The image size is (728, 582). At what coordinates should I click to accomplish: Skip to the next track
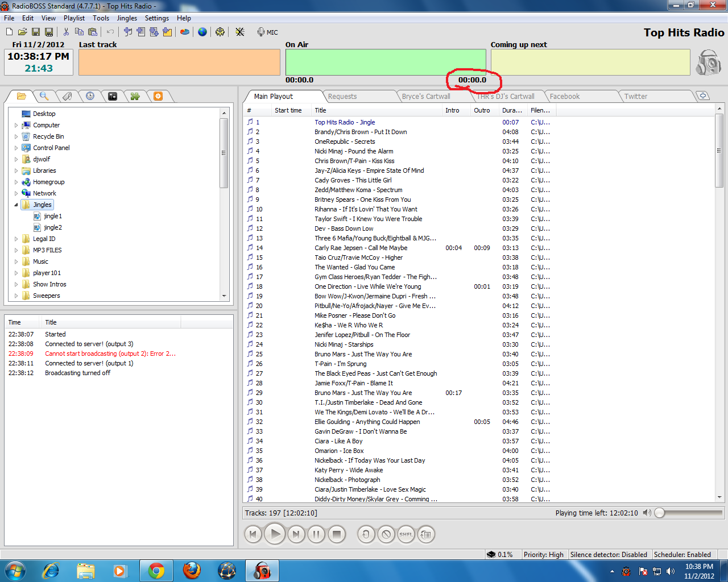pos(296,534)
